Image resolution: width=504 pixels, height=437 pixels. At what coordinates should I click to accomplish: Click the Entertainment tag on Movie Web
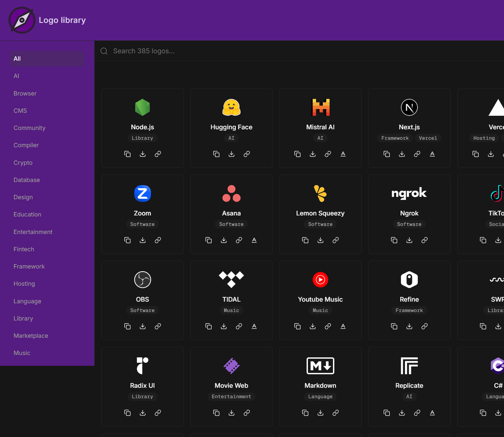[x=231, y=397]
